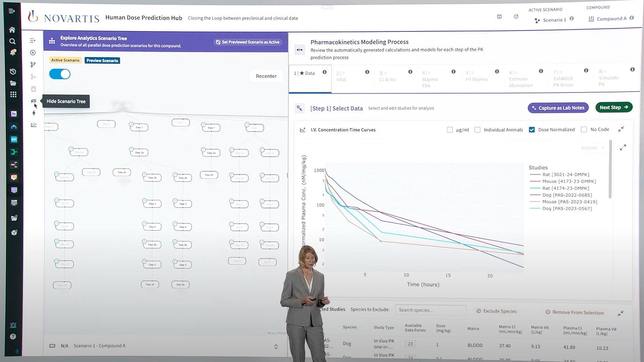Click the book icon in the top header

(x=499, y=17)
